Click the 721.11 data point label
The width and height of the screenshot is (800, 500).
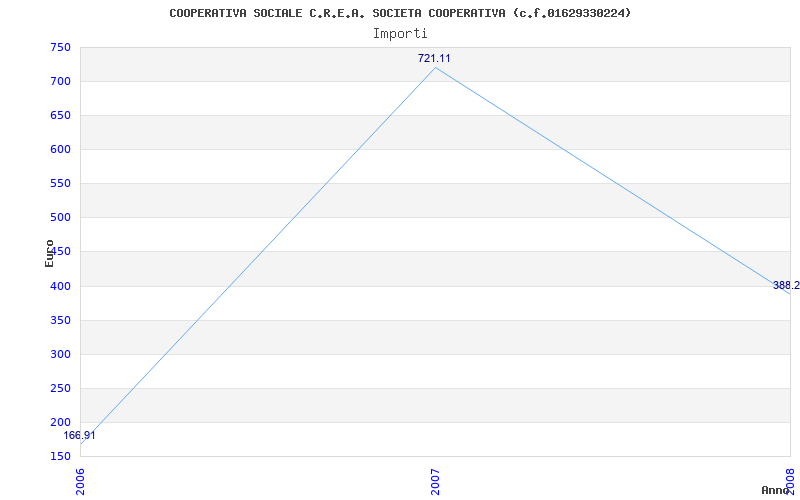pyautogui.click(x=434, y=58)
